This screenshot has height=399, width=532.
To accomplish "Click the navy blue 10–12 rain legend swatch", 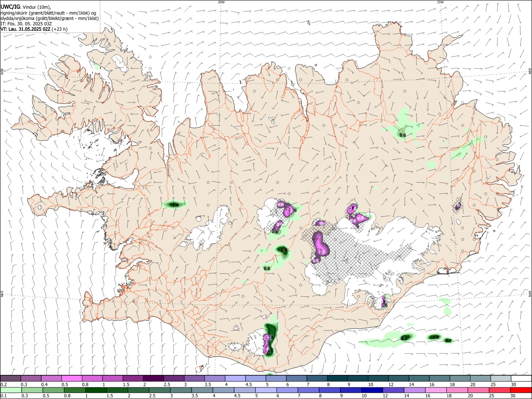I will 372,390.
